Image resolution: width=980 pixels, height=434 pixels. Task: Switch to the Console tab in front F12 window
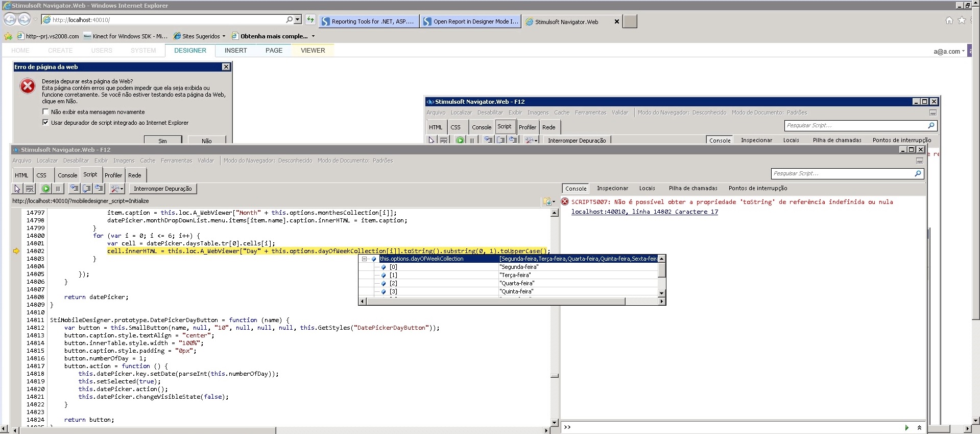point(67,175)
